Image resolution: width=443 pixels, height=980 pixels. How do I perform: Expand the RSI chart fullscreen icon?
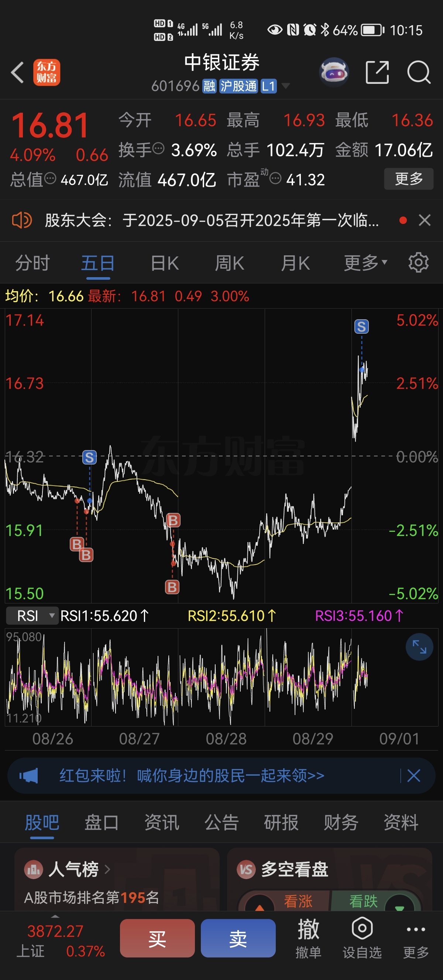[x=419, y=647]
